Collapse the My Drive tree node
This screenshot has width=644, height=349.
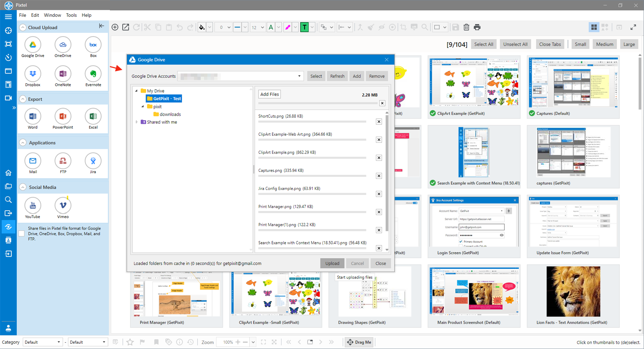point(137,91)
